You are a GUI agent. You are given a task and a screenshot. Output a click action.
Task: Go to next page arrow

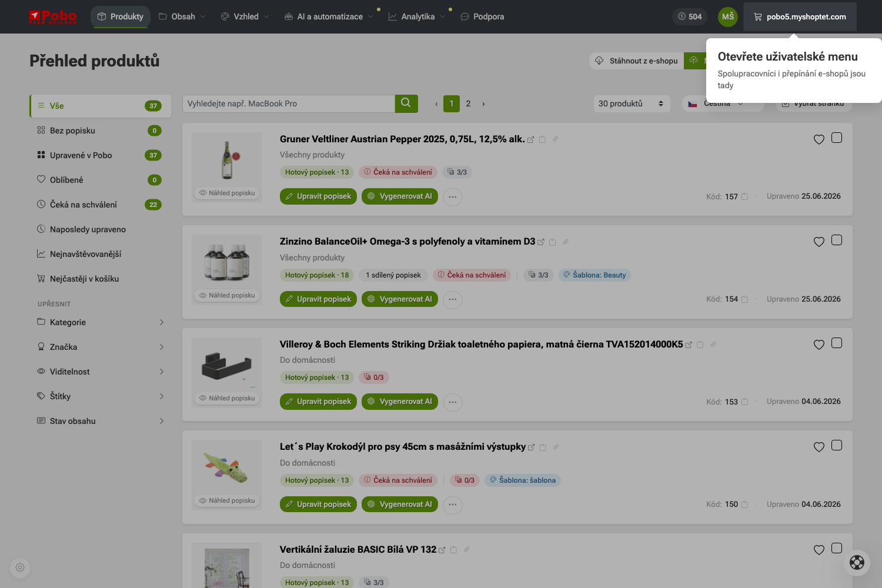[483, 104]
